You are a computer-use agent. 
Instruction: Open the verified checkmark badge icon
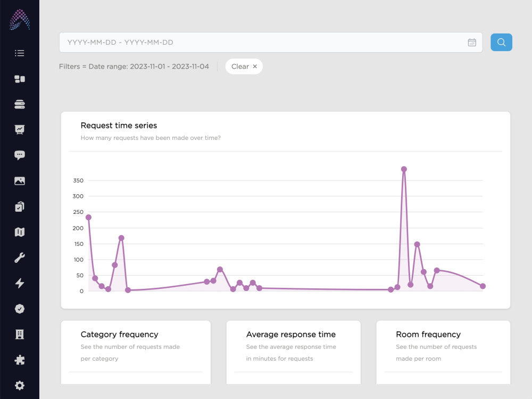point(20,309)
